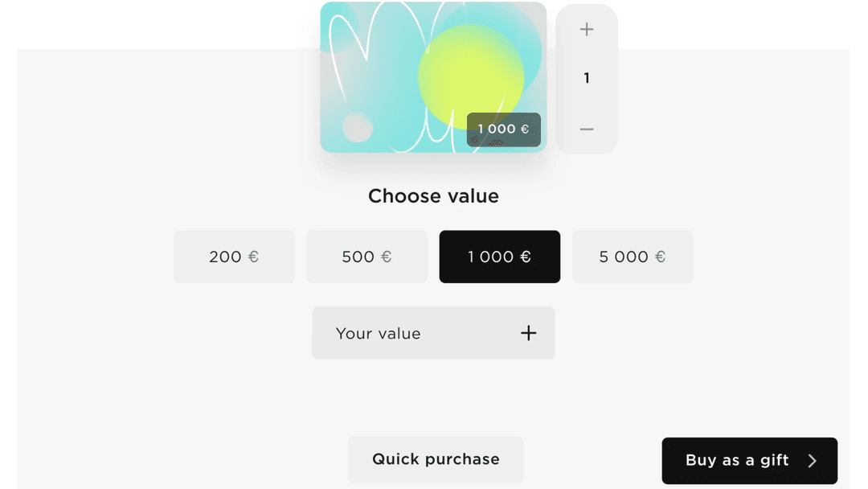This screenshot has width=868, height=489.
Task: Click the plus icon to increase quantity
Action: pos(586,29)
